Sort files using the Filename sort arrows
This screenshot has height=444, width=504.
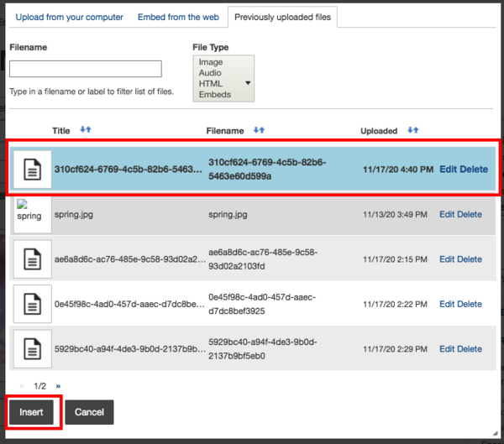(259, 130)
